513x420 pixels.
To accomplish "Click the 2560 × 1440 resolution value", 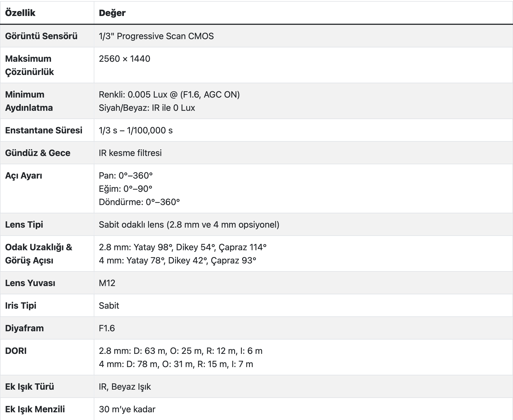I will (x=124, y=59).
